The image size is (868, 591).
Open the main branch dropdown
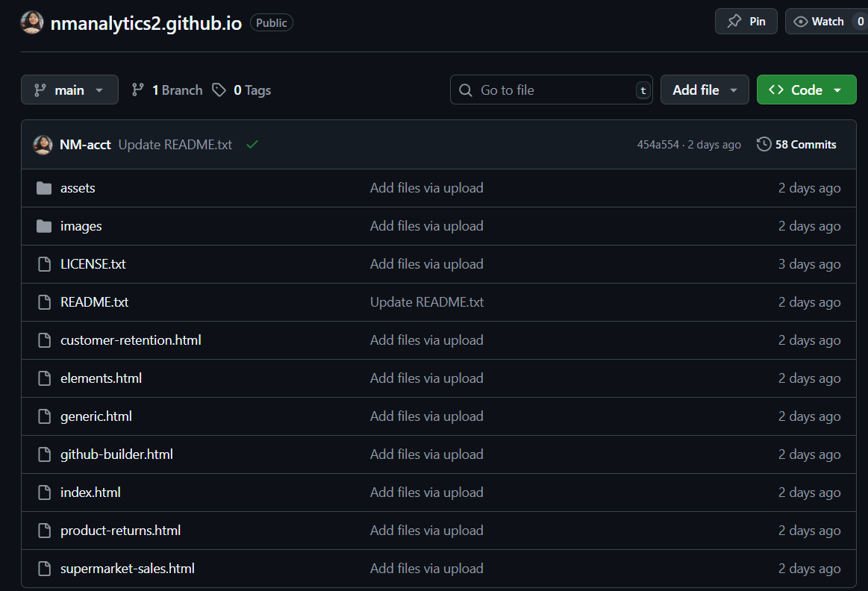(x=69, y=90)
